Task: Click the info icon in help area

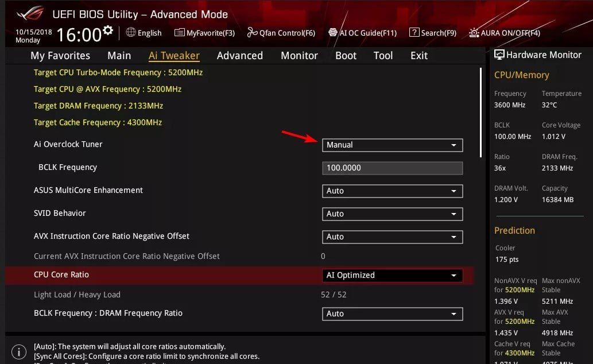Action: [19, 352]
